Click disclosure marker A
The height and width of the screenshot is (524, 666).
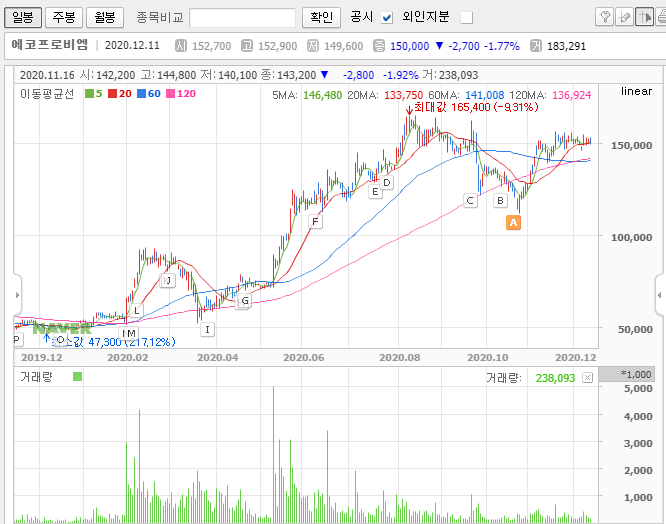pos(514,222)
